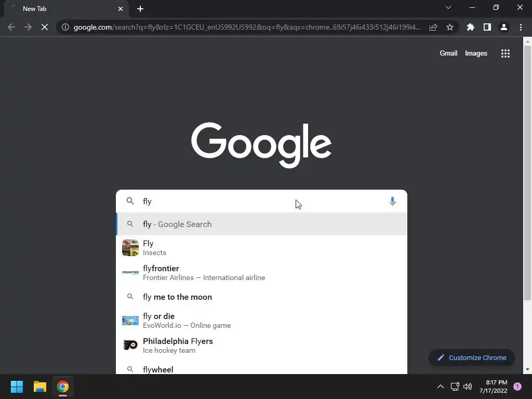Select the New Tab tab
The image size is (532, 399).
click(x=66, y=9)
